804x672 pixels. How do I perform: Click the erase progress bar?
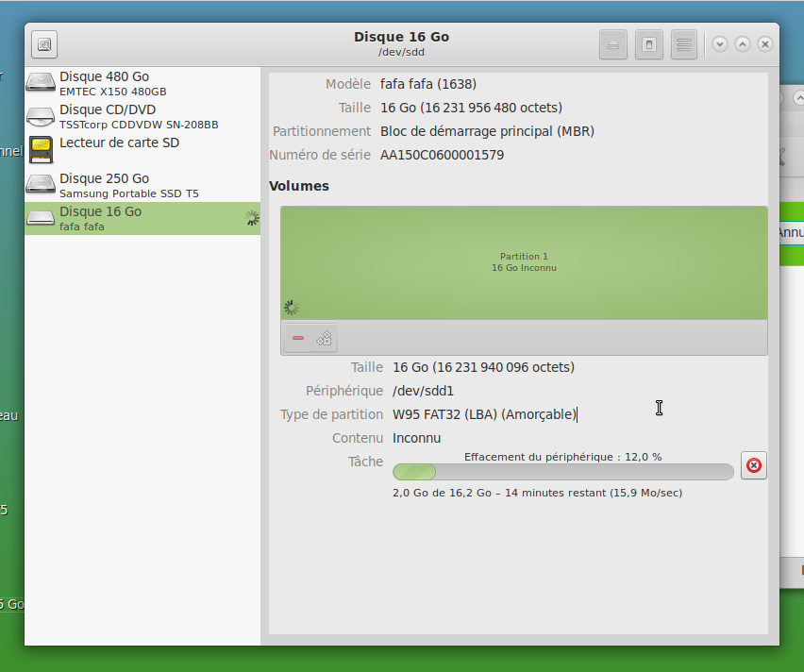pyautogui.click(x=563, y=472)
